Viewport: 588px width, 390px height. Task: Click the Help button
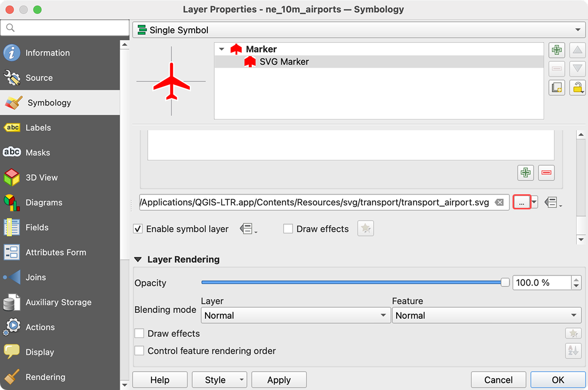(160, 380)
